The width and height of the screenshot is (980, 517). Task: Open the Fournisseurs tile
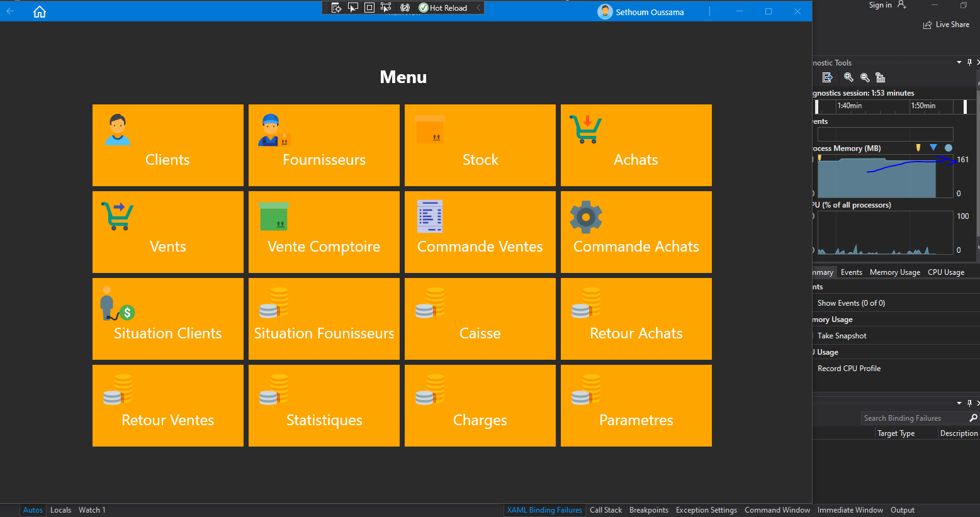[x=324, y=145]
